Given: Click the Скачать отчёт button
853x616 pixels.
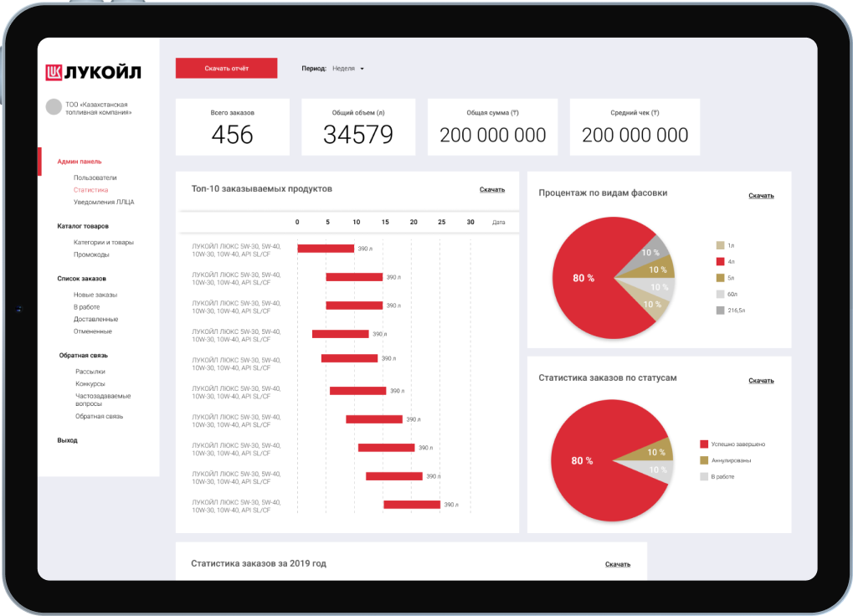Looking at the screenshot, I should [226, 68].
